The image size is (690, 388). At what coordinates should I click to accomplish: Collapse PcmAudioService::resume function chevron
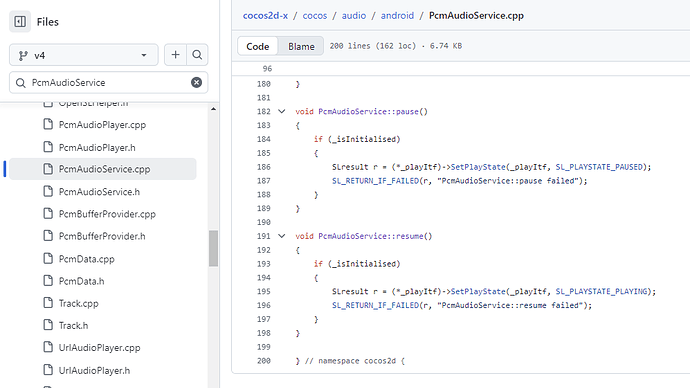pos(282,236)
